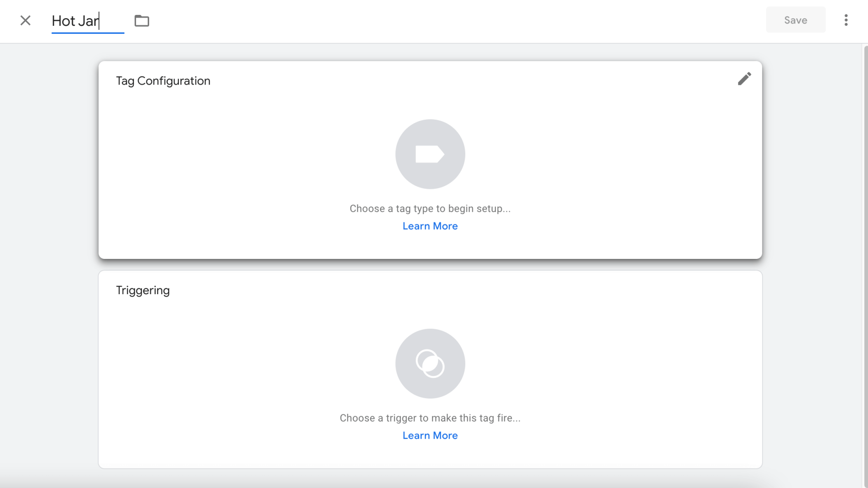
Task: Edit the tag name field 'Hot Jar'
Action: pos(88,21)
